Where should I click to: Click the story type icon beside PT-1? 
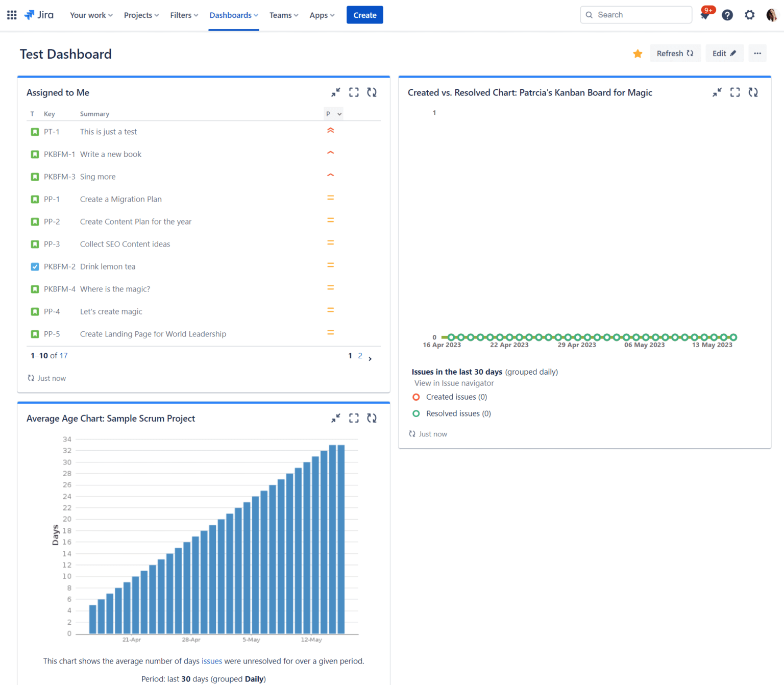(x=35, y=132)
